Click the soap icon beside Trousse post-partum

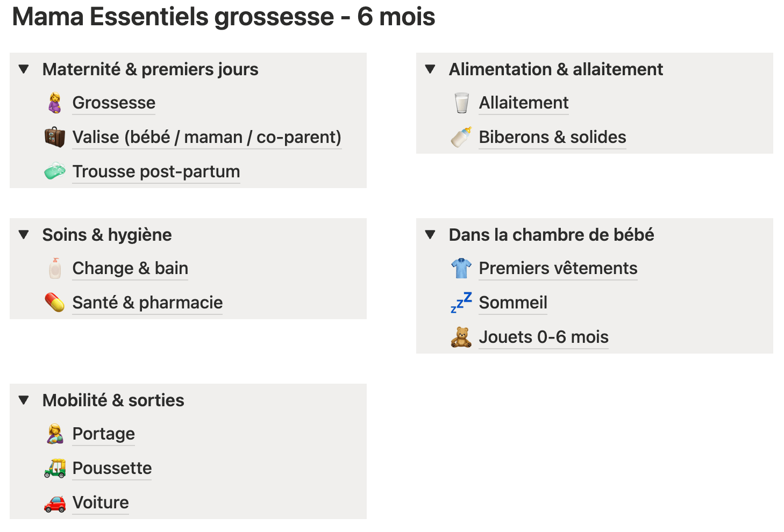point(55,171)
